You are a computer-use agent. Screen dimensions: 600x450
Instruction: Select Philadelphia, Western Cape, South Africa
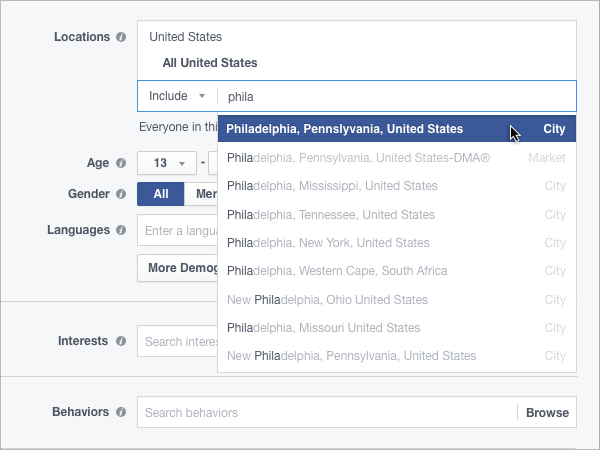coord(397,271)
